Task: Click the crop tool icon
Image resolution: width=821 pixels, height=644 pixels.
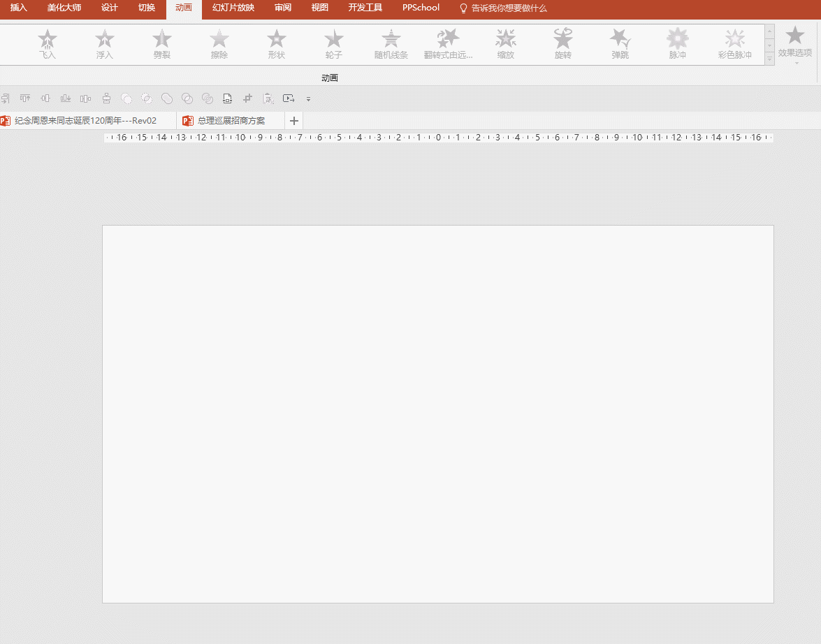Action: click(247, 98)
